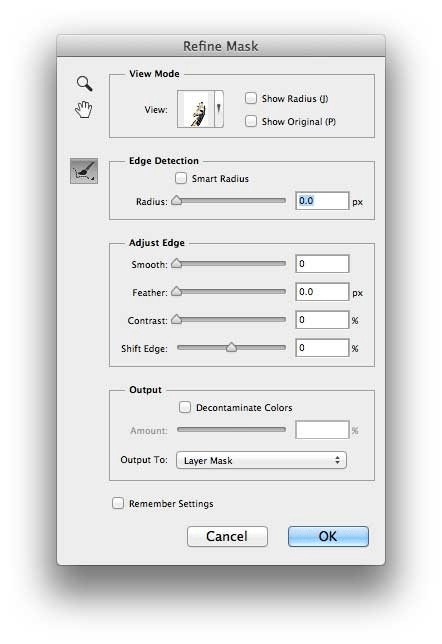Image resolution: width=442 pixels, height=644 pixels.
Task: Click the Smooth slider handle
Action: tap(177, 263)
